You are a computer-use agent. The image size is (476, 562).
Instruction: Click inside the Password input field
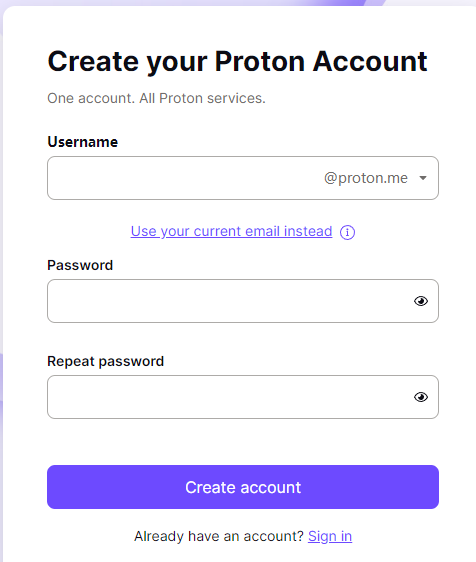(x=229, y=301)
